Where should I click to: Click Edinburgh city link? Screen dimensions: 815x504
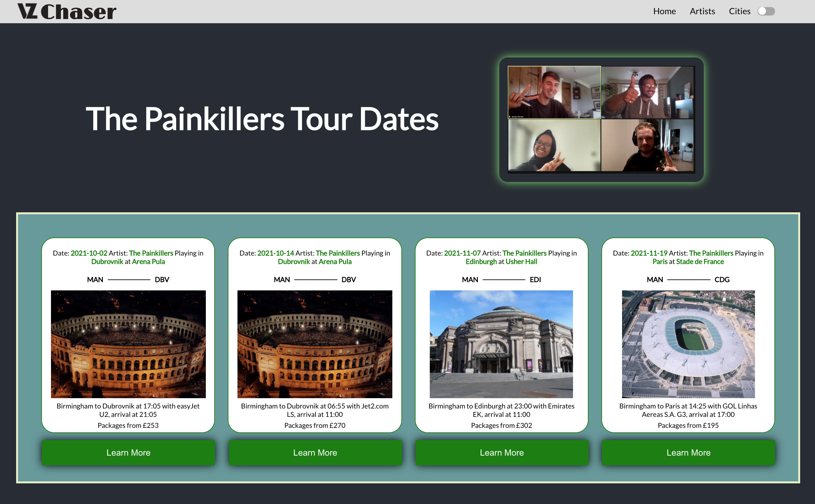481,262
